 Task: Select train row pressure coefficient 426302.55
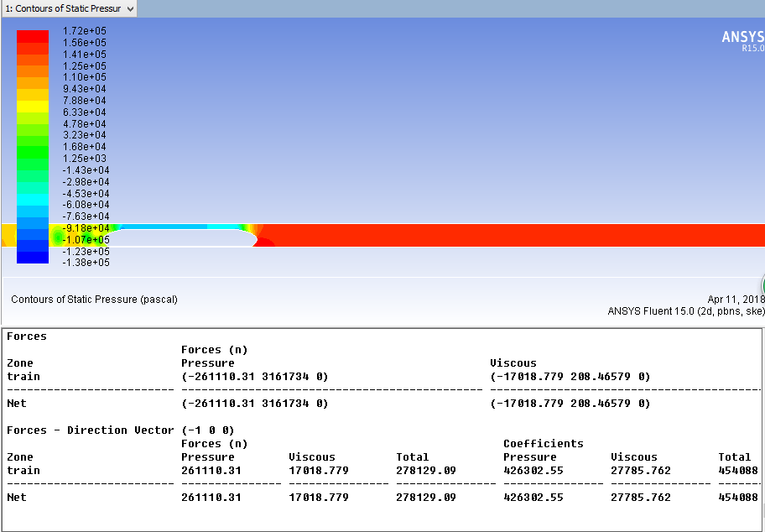tap(533, 471)
